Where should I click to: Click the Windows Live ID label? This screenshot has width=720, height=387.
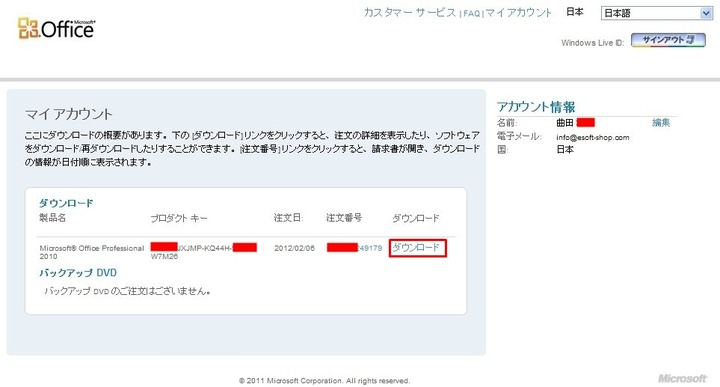pos(592,43)
